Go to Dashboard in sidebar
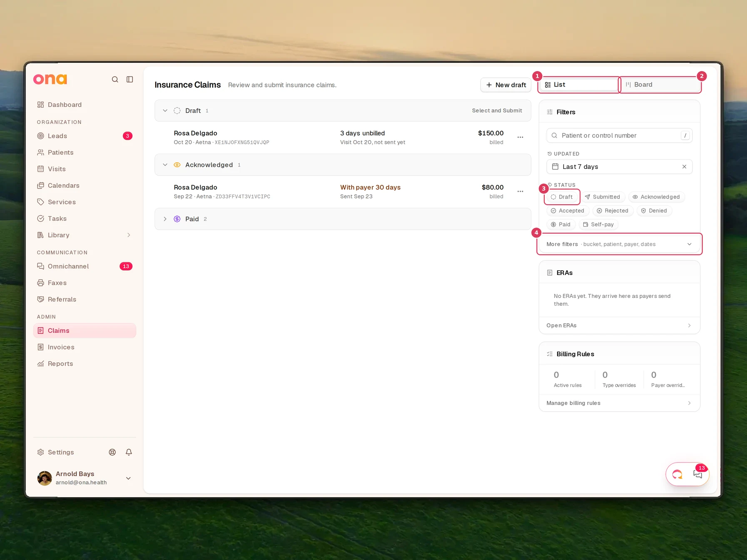This screenshot has width=747, height=560. [x=85, y=105]
